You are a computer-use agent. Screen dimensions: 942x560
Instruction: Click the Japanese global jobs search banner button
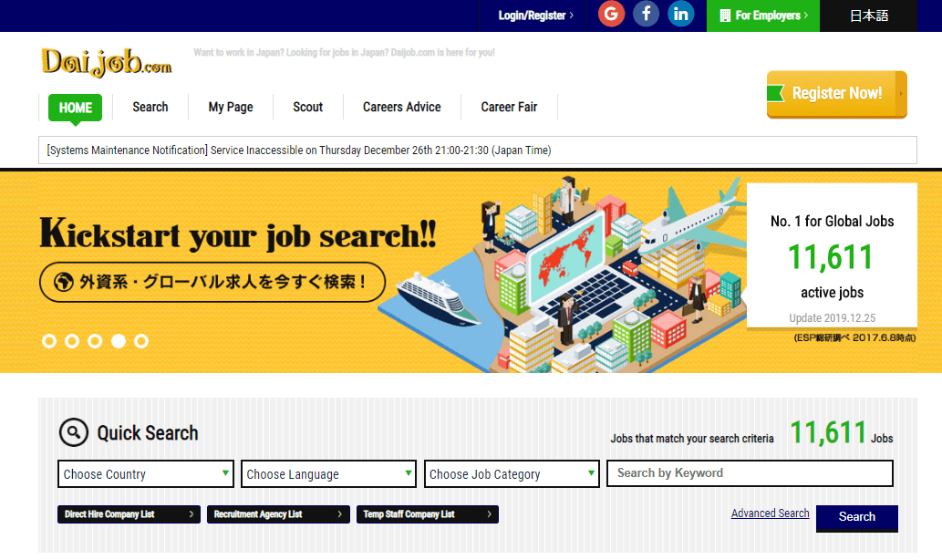coord(212,282)
